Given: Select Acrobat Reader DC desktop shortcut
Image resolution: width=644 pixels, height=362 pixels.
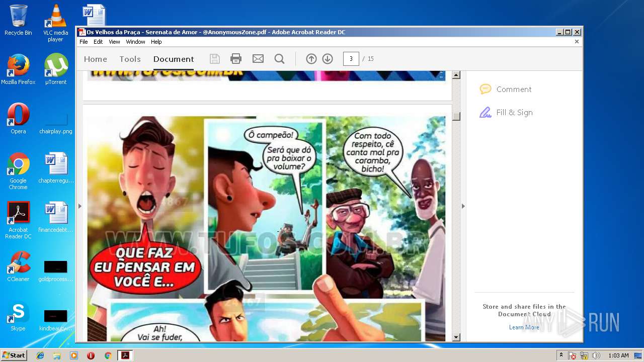Looking at the screenshot, I should pos(18,220).
